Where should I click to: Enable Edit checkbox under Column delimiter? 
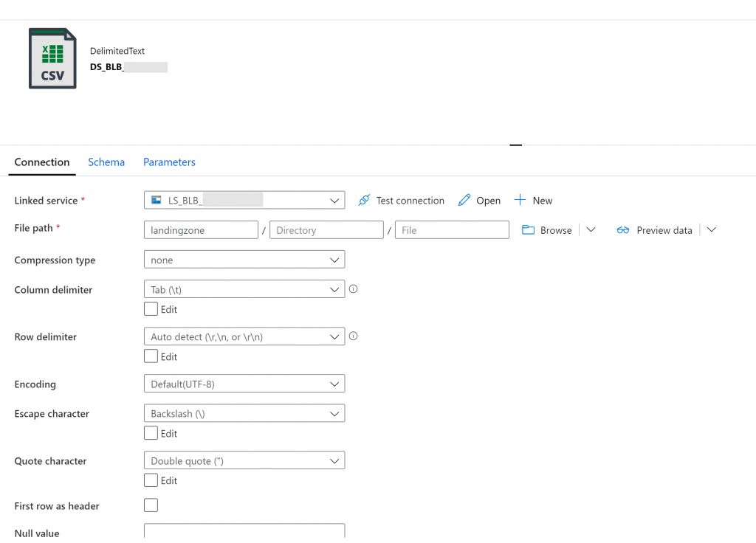click(151, 309)
